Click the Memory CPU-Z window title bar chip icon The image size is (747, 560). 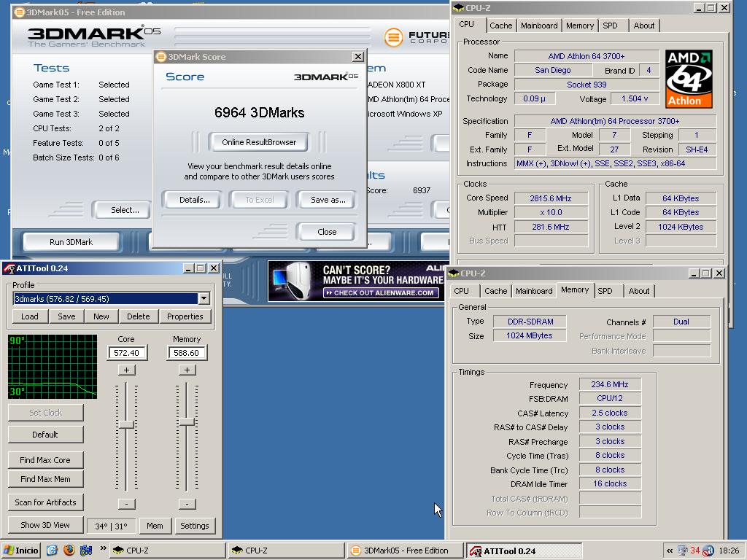[x=454, y=273]
